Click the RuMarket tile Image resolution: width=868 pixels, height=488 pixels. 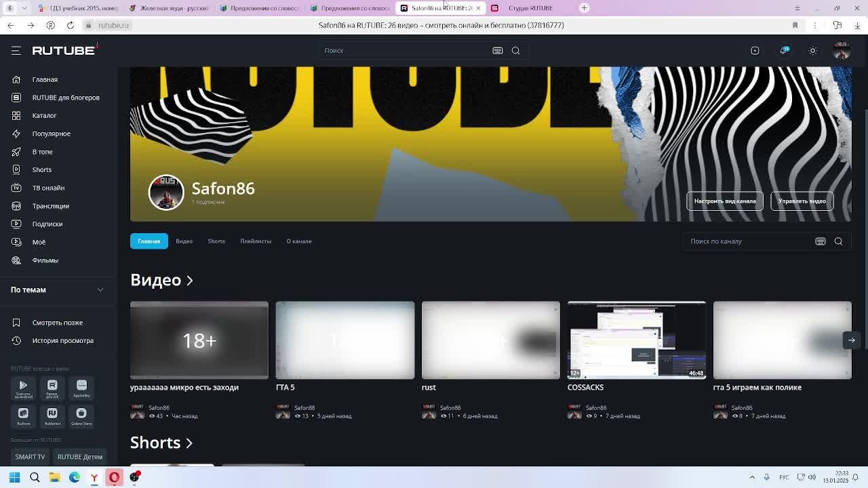[x=52, y=416]
